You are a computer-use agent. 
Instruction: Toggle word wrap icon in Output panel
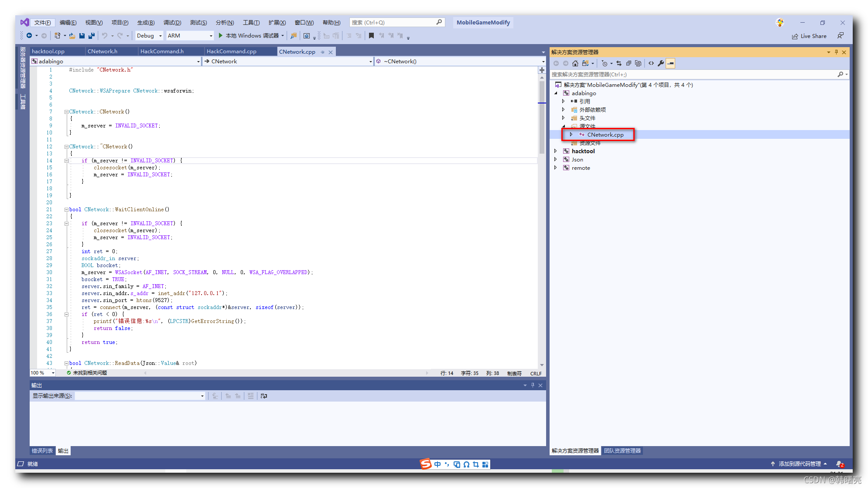point(264,396)
